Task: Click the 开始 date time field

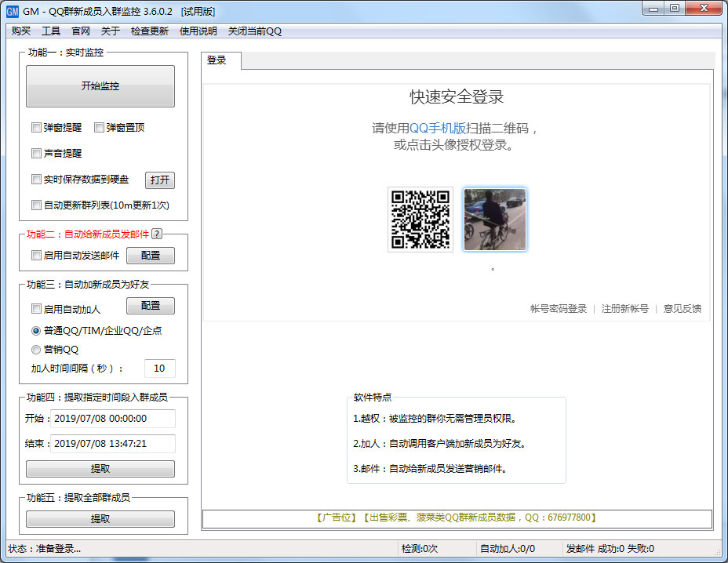Action: pyautogui.click(x=112, y=419)
